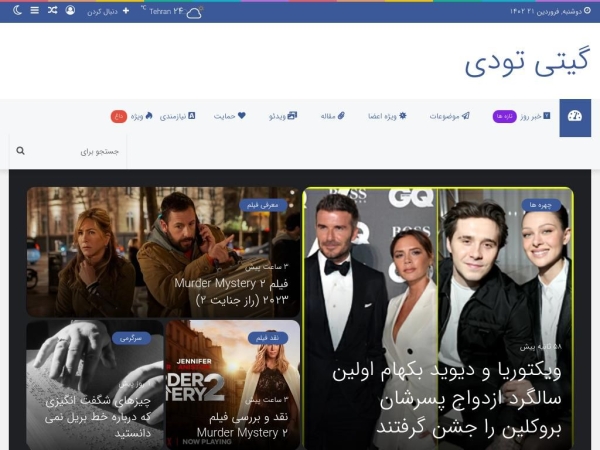This screenshot has width=600, height=450.
Task: Click the چهره ها category tag
Action: (x=541, y=205)
